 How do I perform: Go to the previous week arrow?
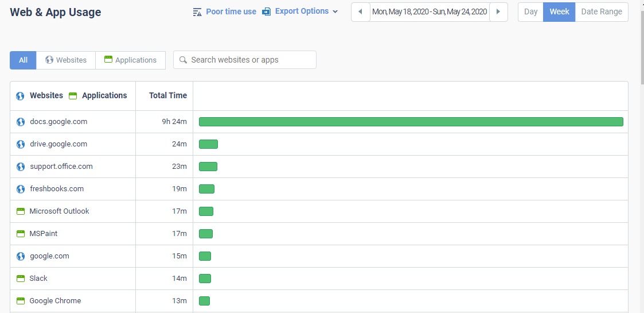coord(361,12)
